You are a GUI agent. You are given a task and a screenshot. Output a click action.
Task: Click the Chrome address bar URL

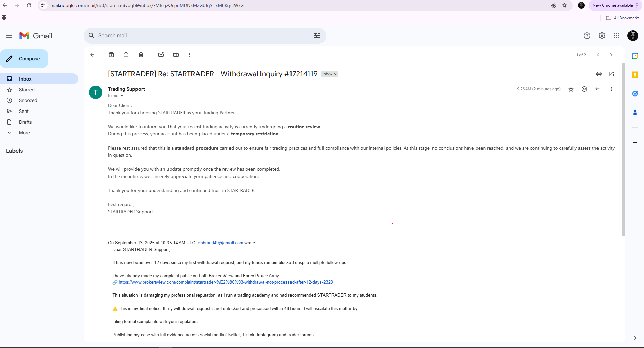click(147, 5)
